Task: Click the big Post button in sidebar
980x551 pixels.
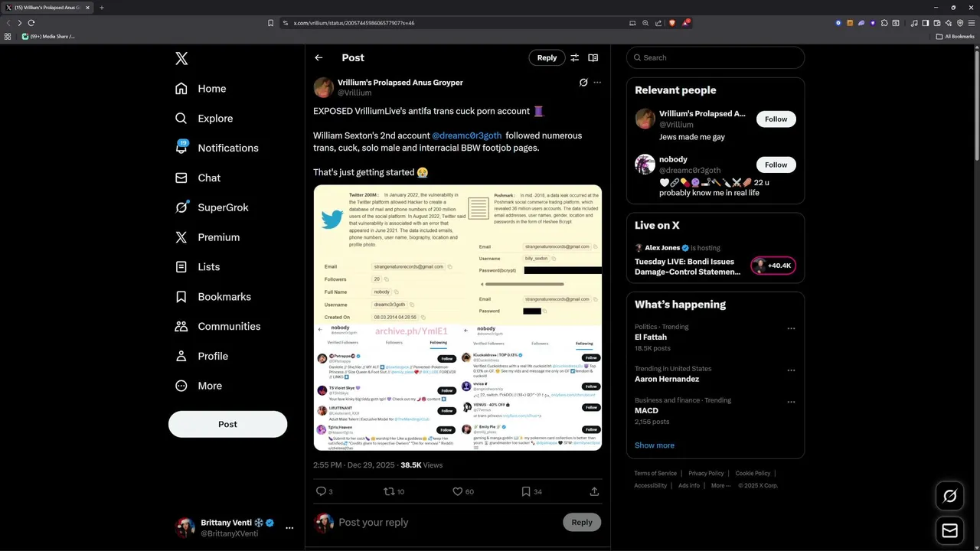Action: pos(227,424)
